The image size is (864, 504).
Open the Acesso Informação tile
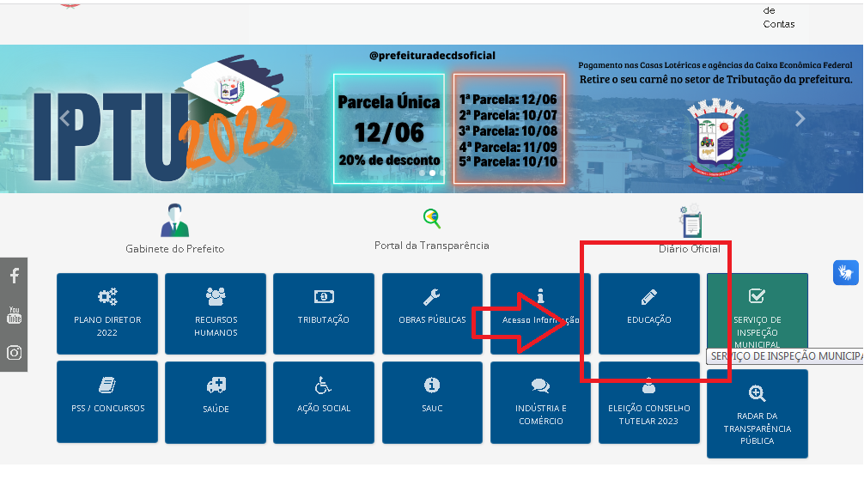[x=540, y=313]
